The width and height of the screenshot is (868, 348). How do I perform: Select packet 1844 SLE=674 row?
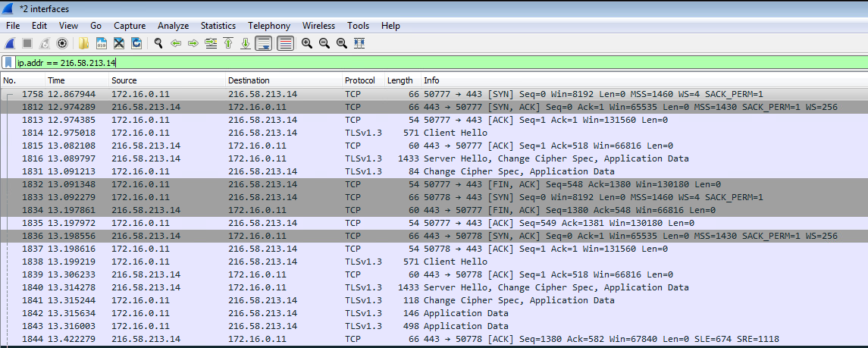[x=434, y=339]
